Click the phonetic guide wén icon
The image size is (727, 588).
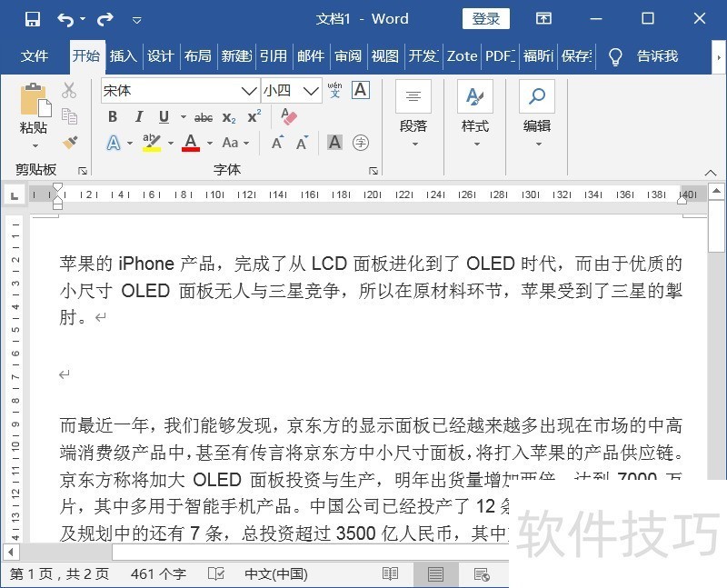[x=334, y=90]
